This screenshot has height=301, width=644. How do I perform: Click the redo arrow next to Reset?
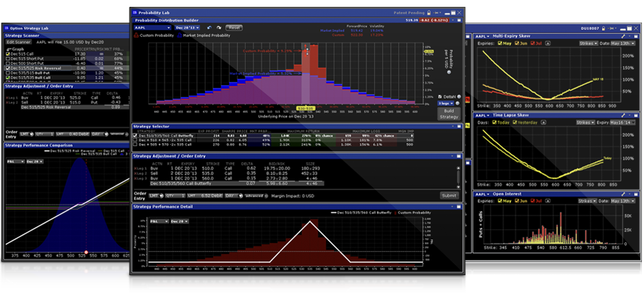[219, 27]
